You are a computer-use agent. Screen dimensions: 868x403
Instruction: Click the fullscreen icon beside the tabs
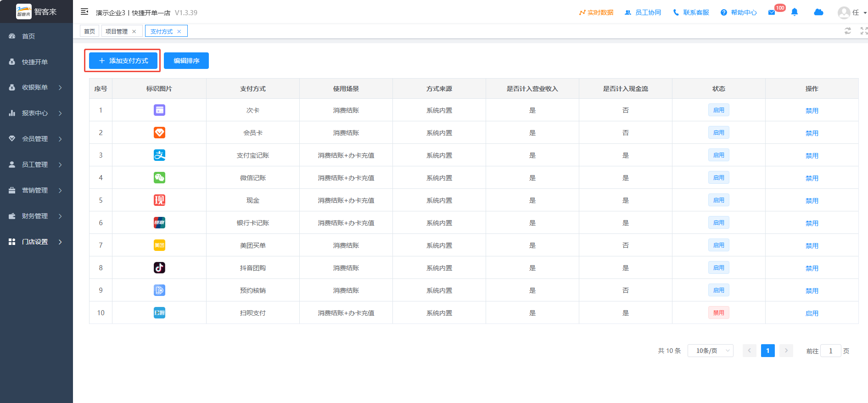863,31
